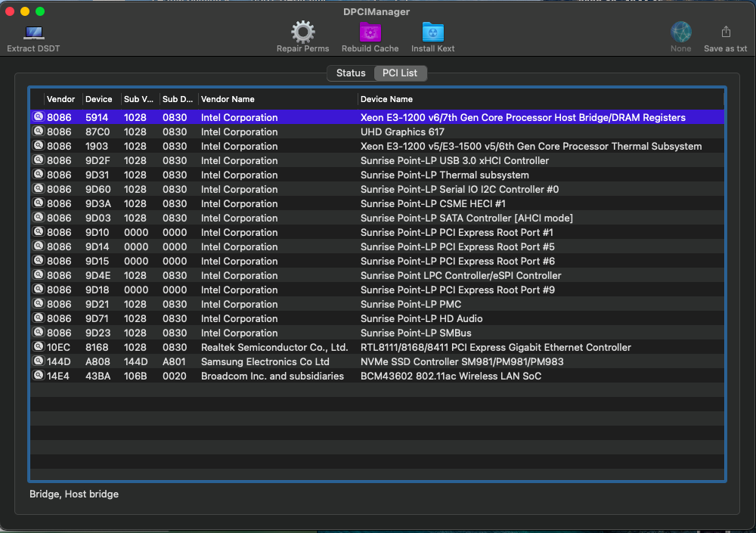The height and width of the screenshot is (533, 756).
Task: Select Sunrise Point-LP USB 3.0 xHCI Controller
Action: 454,160
